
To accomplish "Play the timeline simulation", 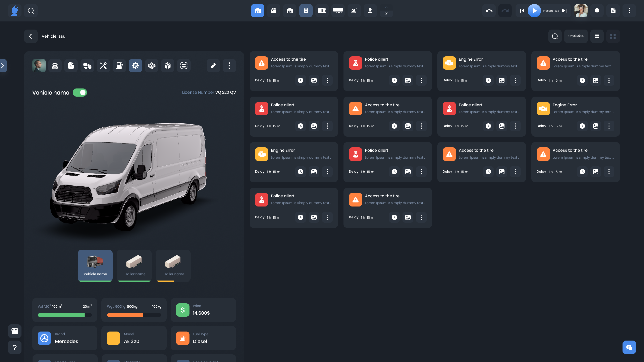I will [x=534, y=11].
